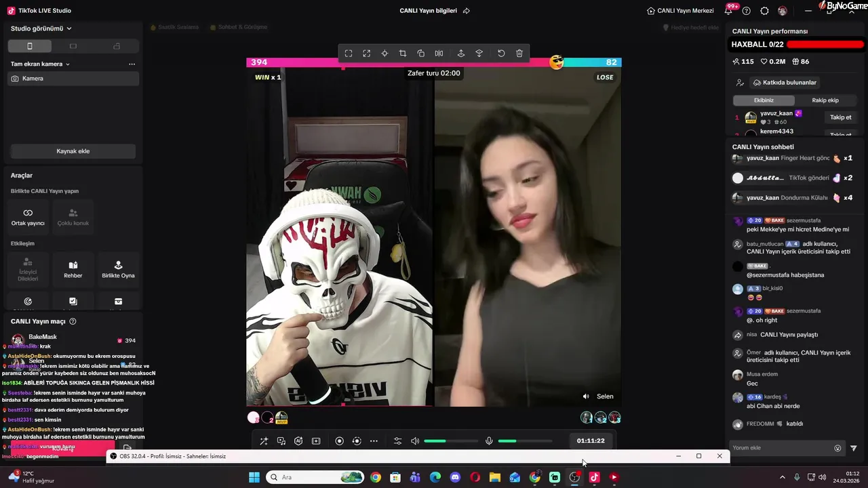The width and height of the screenshot is (868, 488).
Task: Select the crop tool icon
Action: coord(403,54)
